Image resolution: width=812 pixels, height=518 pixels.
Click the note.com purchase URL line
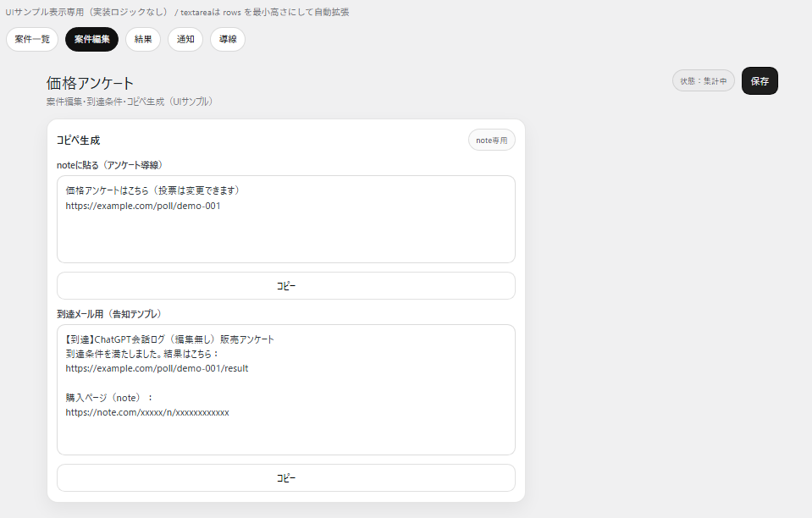tap(147, 413)
